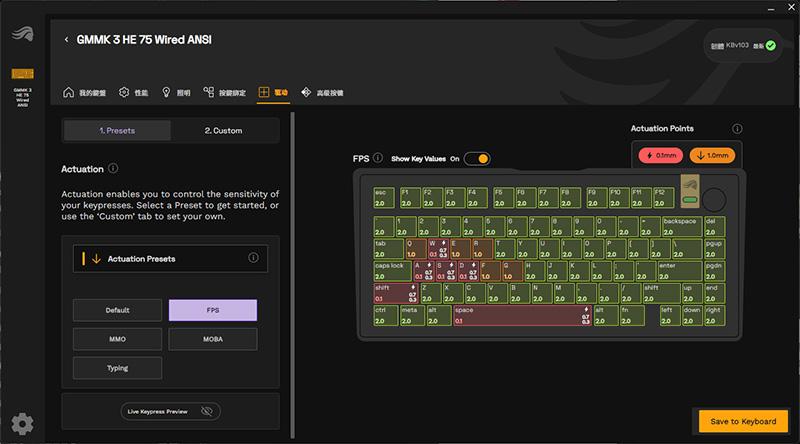
Task: Select the 0.1mm actuation point pill
Action: click(661, 156)
